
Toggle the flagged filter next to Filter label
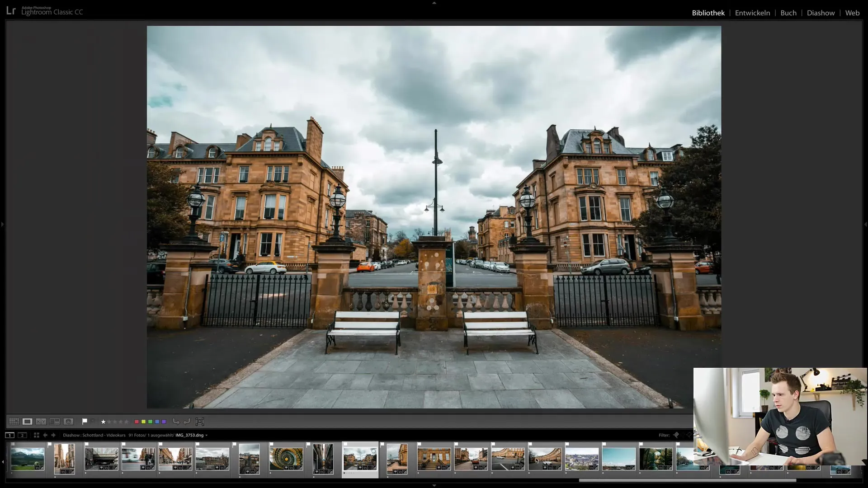coord(676,435)
